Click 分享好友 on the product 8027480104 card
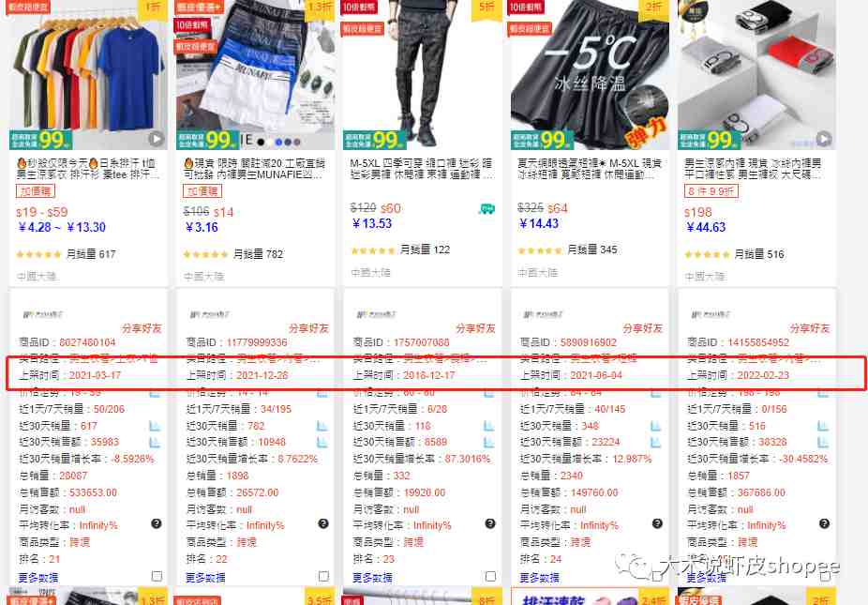 [142, 328]
